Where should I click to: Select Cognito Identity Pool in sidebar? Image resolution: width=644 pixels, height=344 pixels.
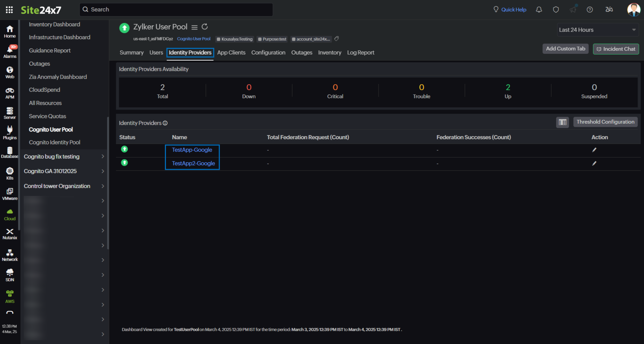pyautogui.click(x=55, y=142)
